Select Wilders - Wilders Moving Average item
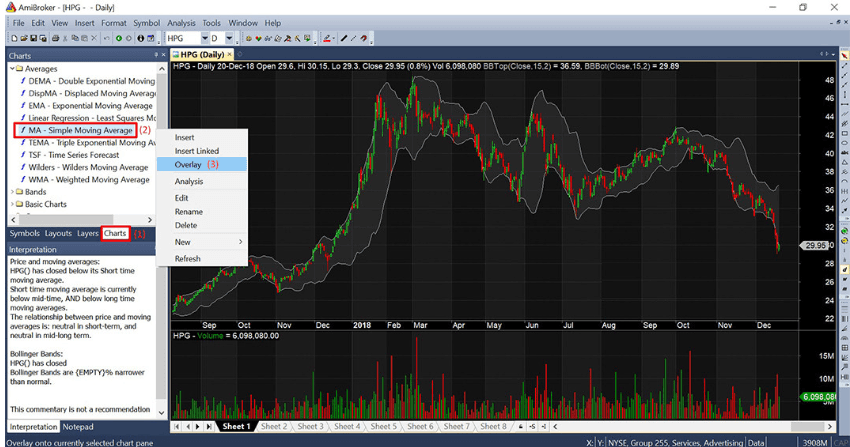850x447 pixels. [x=88, y=167]
